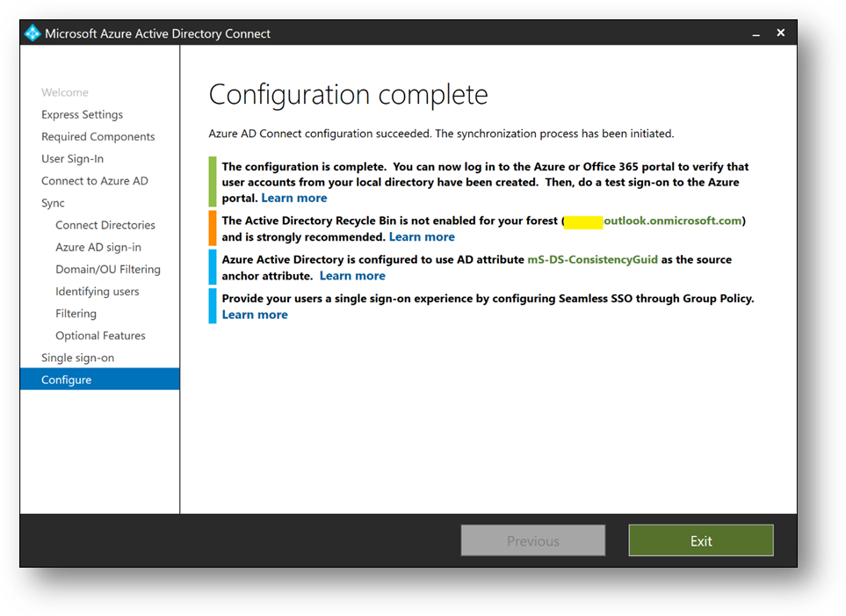Open the Filtering sub-step
The height and width of the screenshot is (616, 846).
point(76,314)
